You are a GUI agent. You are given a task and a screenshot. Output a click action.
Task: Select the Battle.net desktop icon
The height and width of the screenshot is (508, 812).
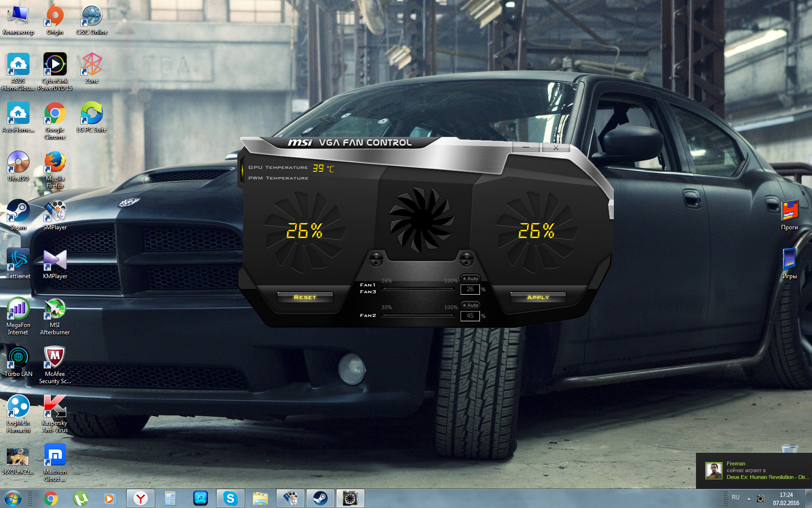(x=18, y=264)
